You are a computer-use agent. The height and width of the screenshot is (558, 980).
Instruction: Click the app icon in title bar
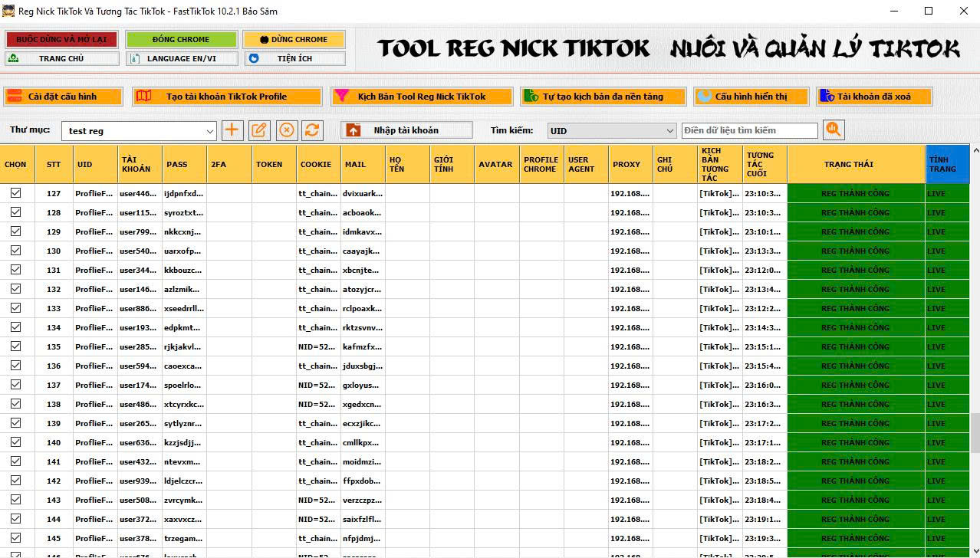(x=8, y=11)
